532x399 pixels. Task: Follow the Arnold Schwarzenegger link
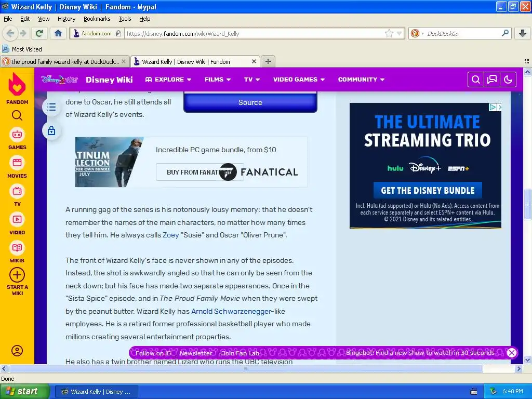point(231,311)
